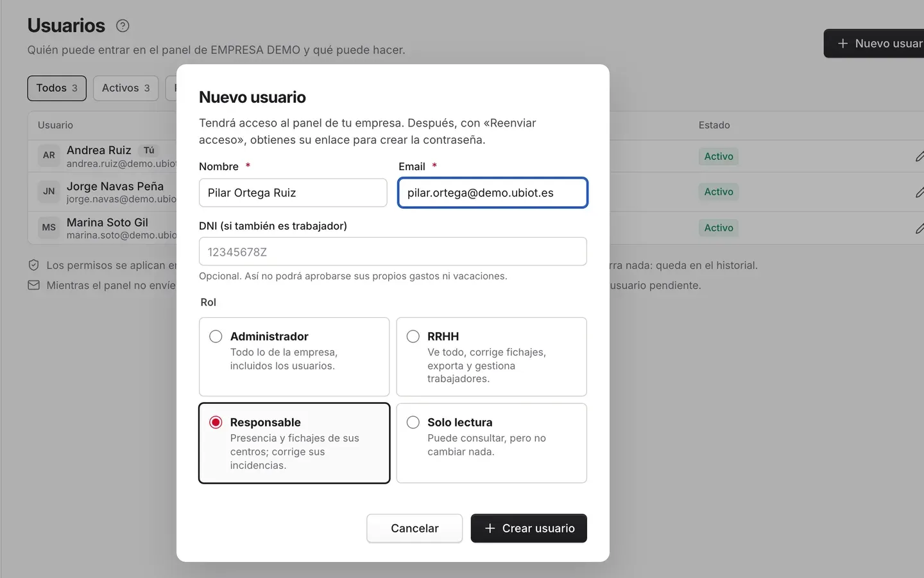Click the edit pencil for Jorge Navas Peña

point(920,192)
